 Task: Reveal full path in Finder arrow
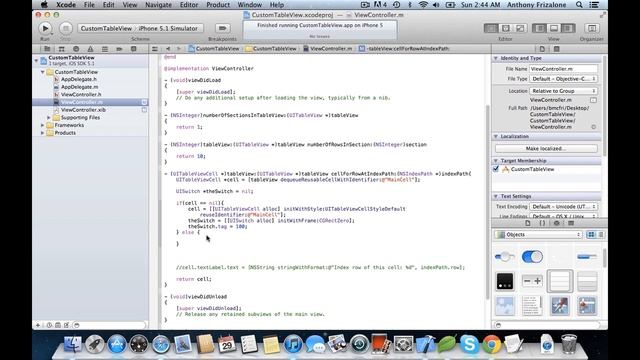tap(593, 127)
